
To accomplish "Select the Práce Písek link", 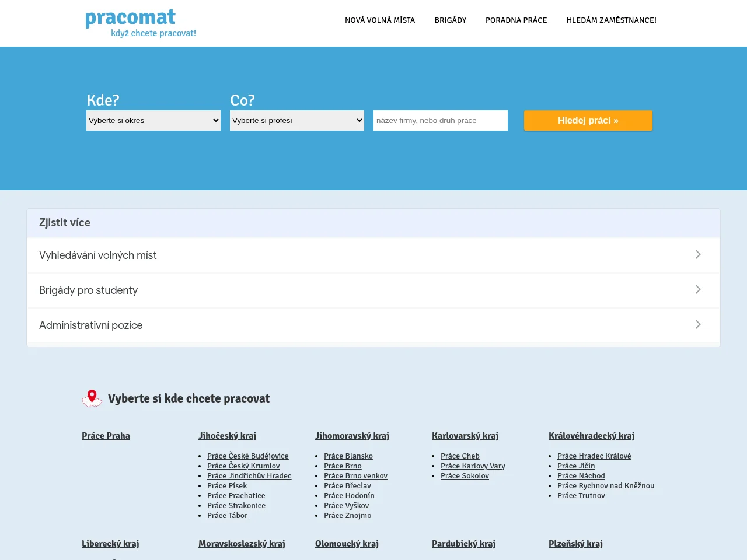I will tap(227, 486).
